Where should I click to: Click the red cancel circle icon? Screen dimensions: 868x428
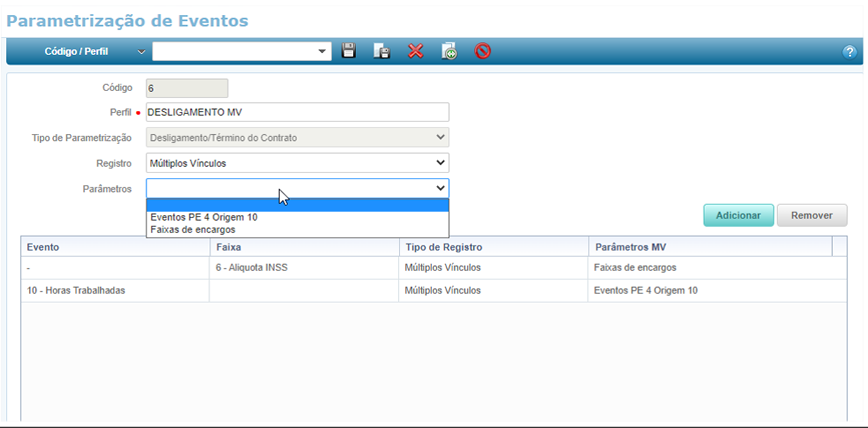tap(483, 51)
